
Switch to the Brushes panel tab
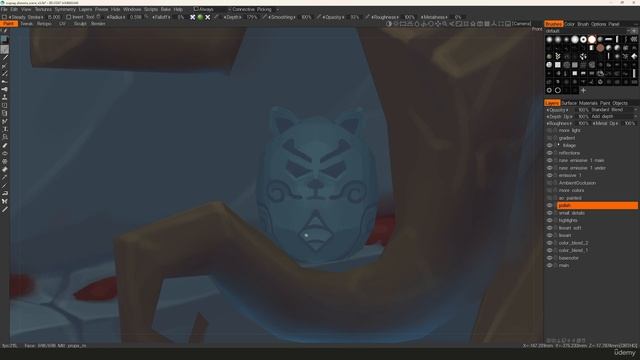pyautogui.click(x=553, y=24)
